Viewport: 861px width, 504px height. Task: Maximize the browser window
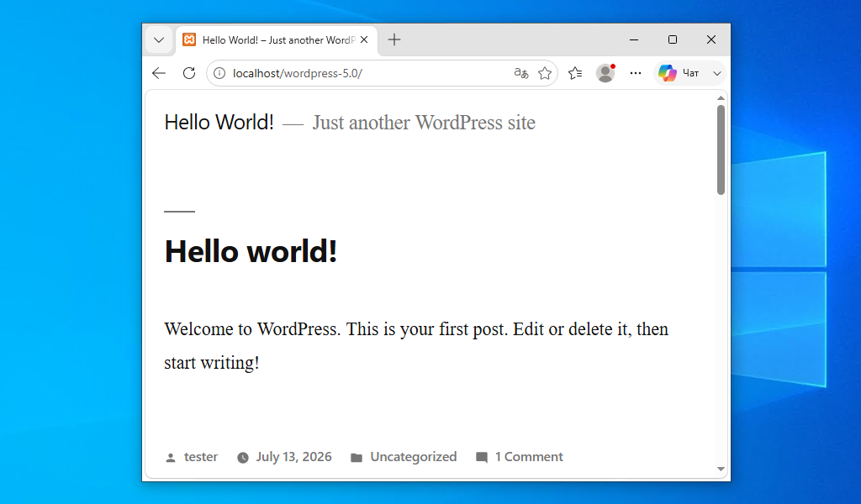point(672,39)
